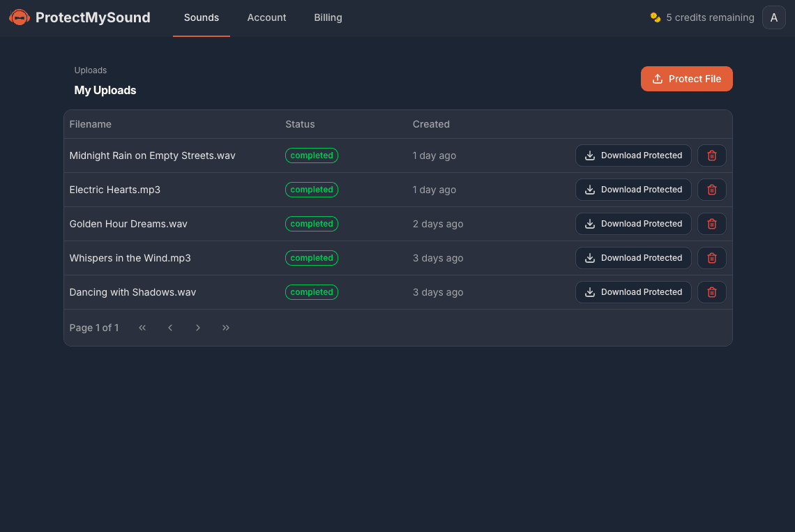This screenshot has width=795, height=532.
Task: Click the next page chevron
Action: point(198,327)
